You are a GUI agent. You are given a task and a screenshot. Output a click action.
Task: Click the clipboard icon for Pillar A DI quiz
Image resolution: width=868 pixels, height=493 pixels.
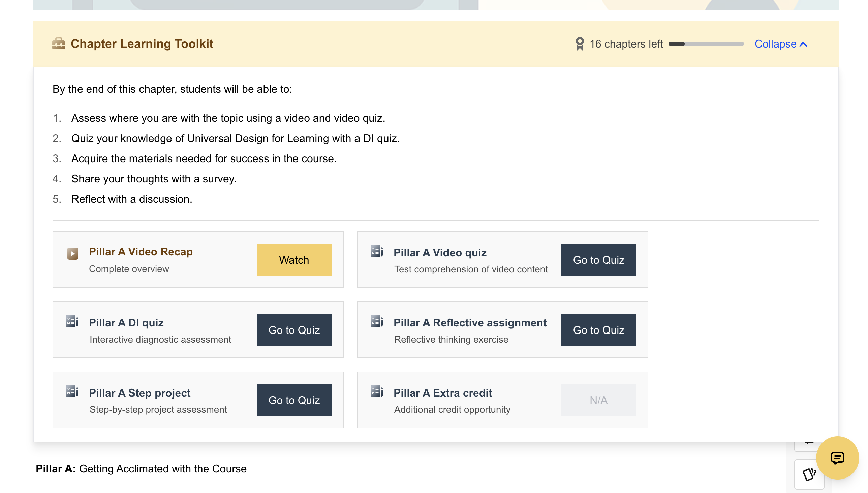[72, 321]
